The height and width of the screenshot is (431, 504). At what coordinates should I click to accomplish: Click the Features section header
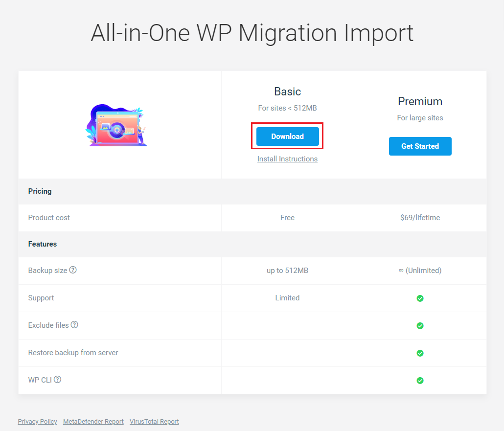click(x=43, y=244)
